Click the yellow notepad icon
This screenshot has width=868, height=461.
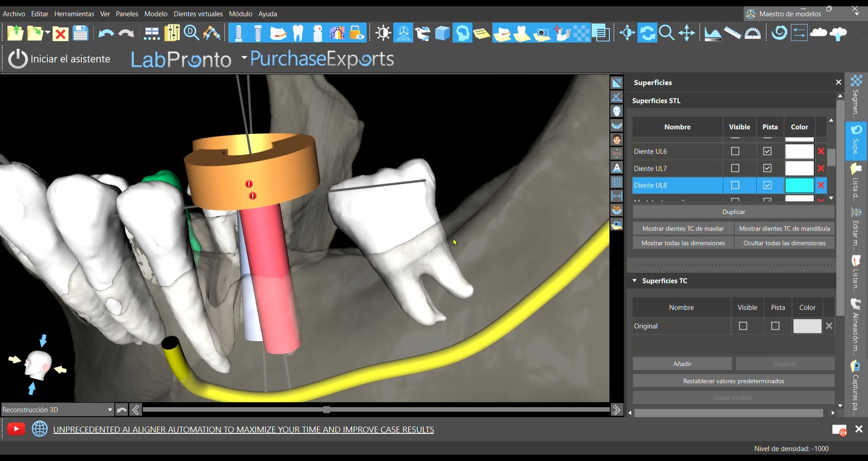click(x=482, y=33)
